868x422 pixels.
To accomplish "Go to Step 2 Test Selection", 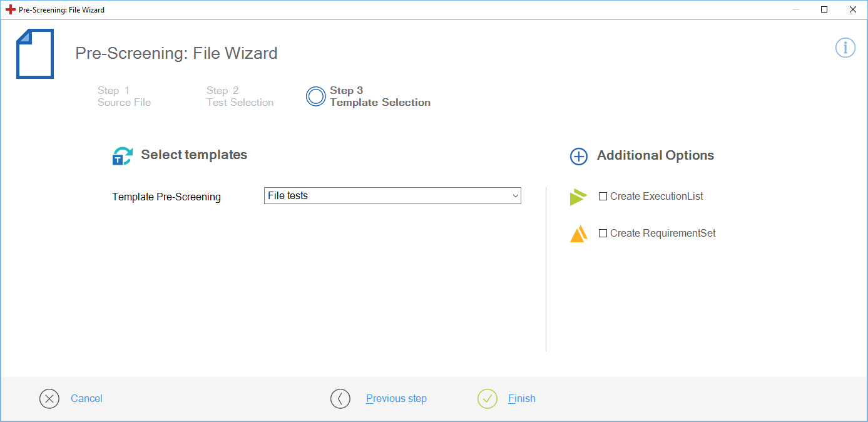I will click(240, 96).
